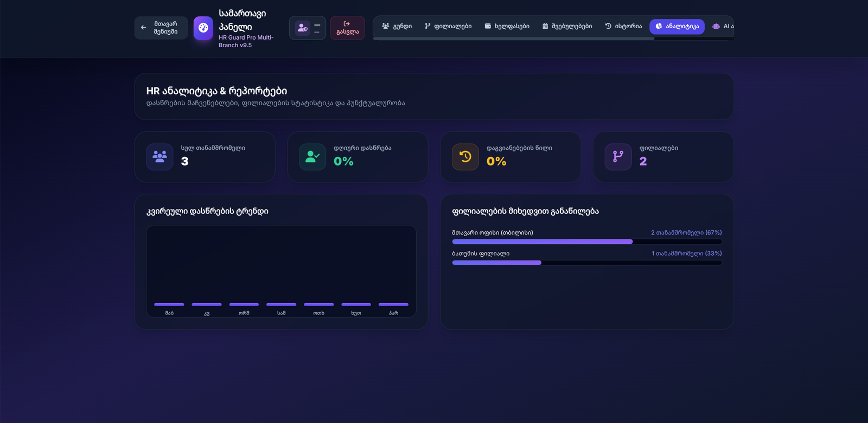Open the ისტორია history tab
The height and width of the screenshot is (423, 868).
pos(623,26)
